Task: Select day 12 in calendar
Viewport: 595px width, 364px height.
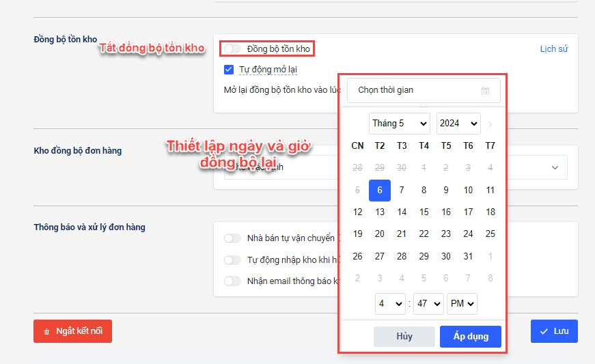Action: coord(357,212)
